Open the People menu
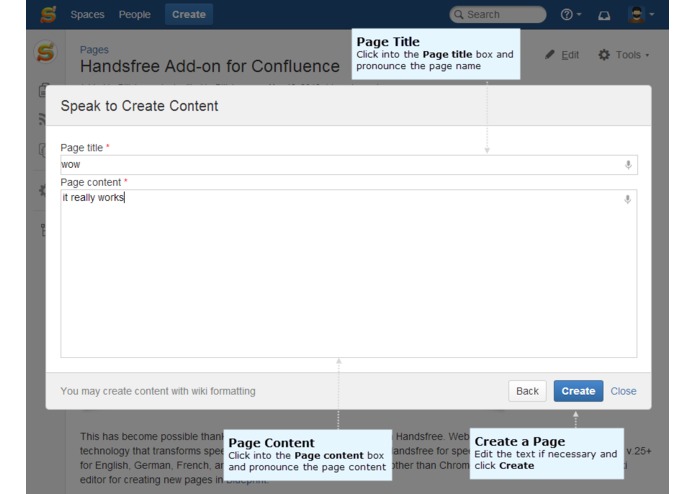Image resolution: width=695 pixels, height=494 pixels. 134,15
